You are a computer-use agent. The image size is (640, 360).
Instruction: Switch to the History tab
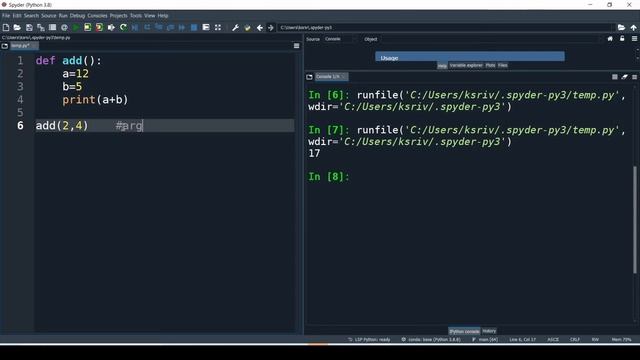pos(489,331)
